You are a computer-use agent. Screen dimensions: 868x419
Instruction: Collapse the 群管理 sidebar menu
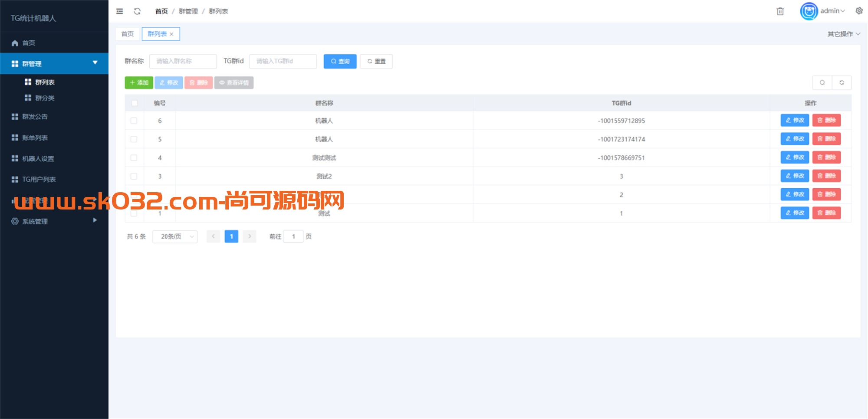point(54,64)
